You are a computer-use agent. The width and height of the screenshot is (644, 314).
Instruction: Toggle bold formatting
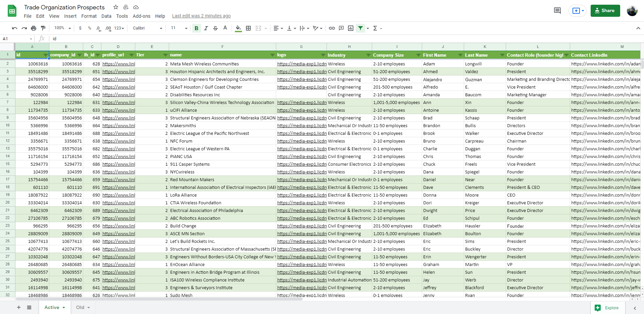click(x=197, y=28)
